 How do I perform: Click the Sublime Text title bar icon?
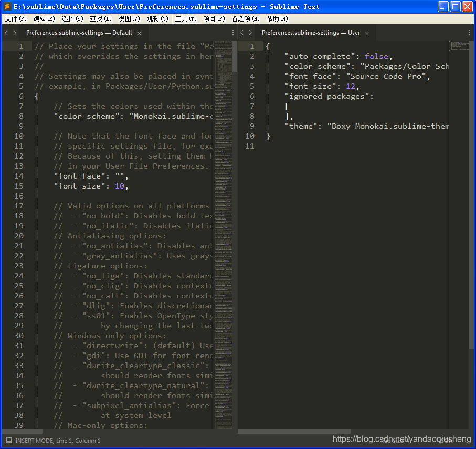coord(7,6)
